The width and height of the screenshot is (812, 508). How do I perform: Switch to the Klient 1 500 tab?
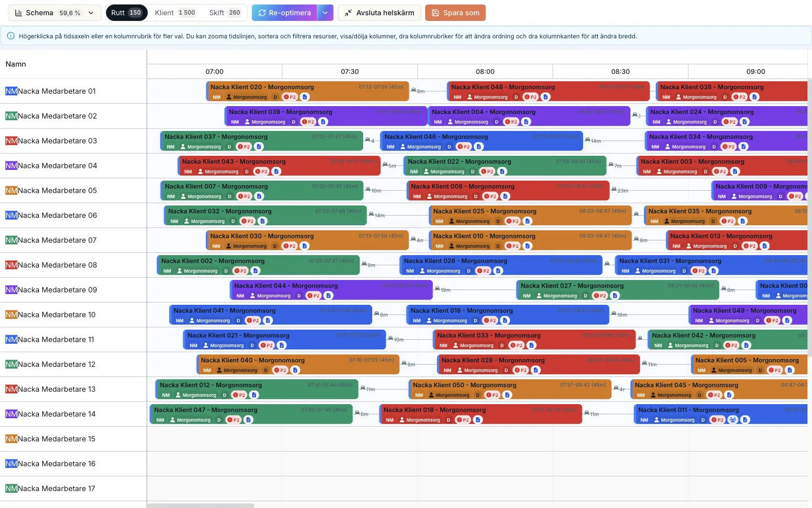pyautogui.click(x=175, y=12)
